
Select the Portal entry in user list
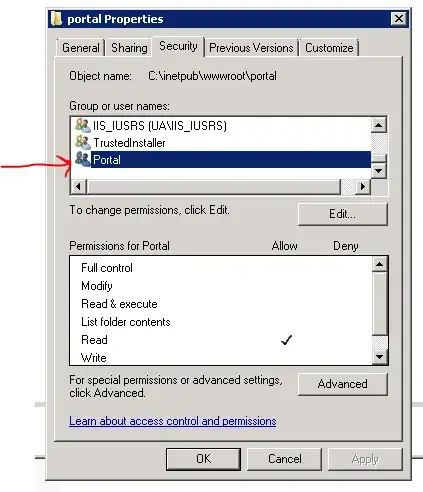(x=221, y=159)
